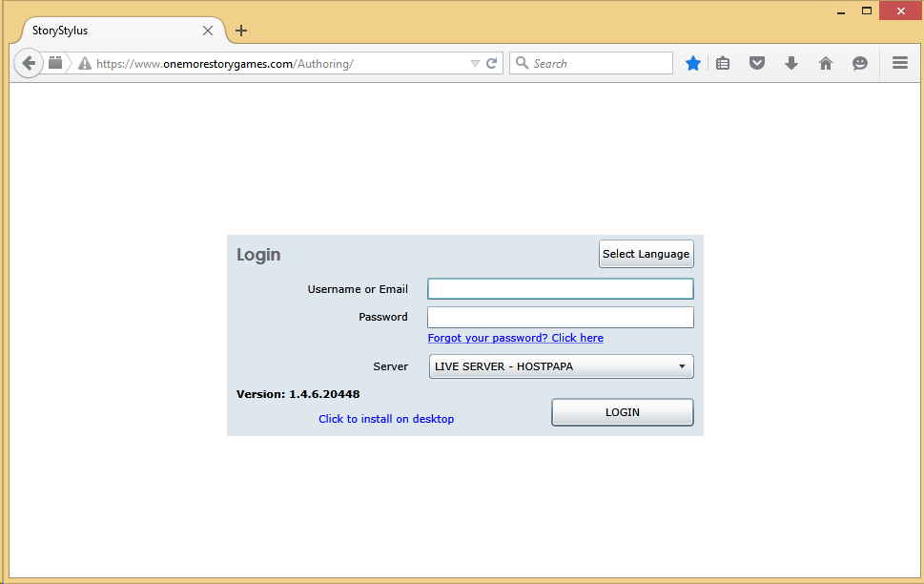Click the magnifier icon in Search box
This screenshot has height=584, width=924.
[x=523, y=63]
